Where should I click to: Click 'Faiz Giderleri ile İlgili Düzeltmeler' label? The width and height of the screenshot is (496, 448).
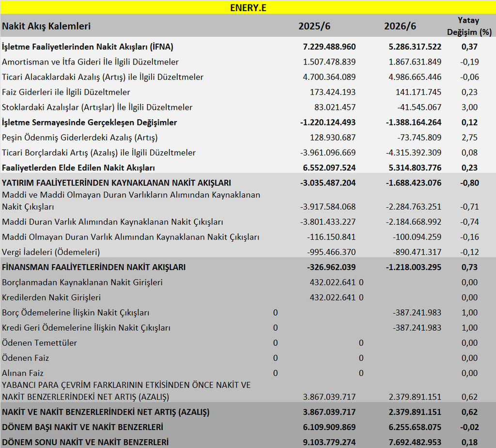pos(66,93)
